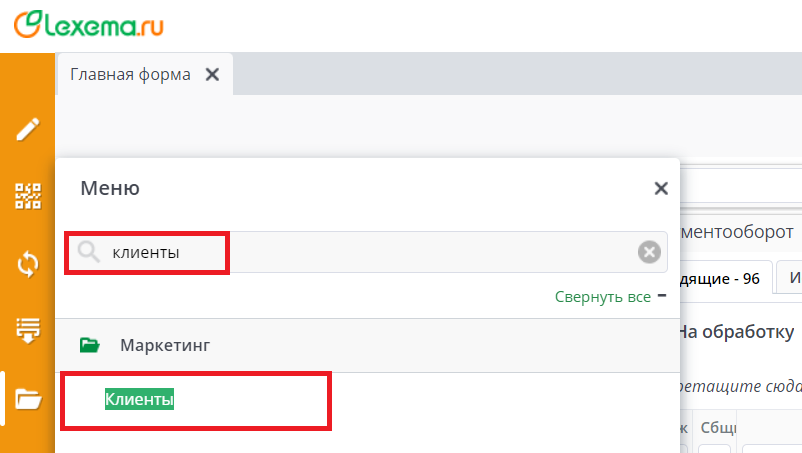Close the Главная форма tab
The width and height of the screenshot is (802, 453).
click(x=212, y=74)
